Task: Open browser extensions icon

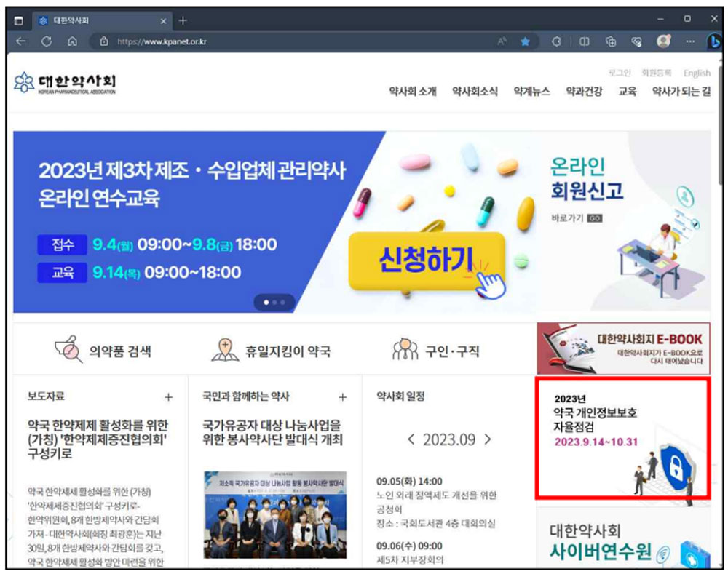Action: point(556,41)
